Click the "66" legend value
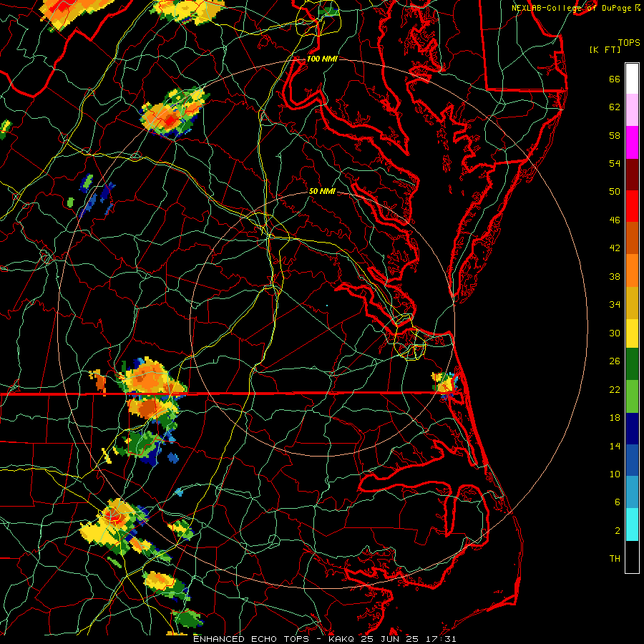 (x=615, y=79)
